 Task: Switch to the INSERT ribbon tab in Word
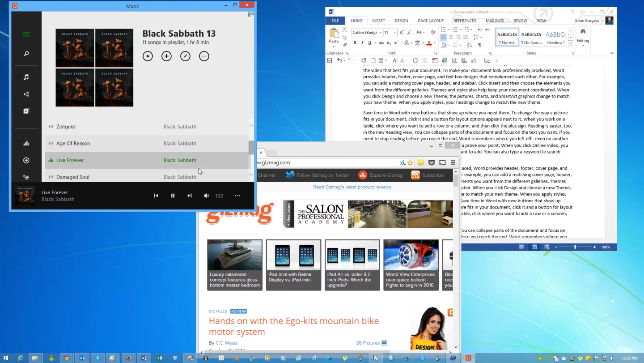[378, 21]
